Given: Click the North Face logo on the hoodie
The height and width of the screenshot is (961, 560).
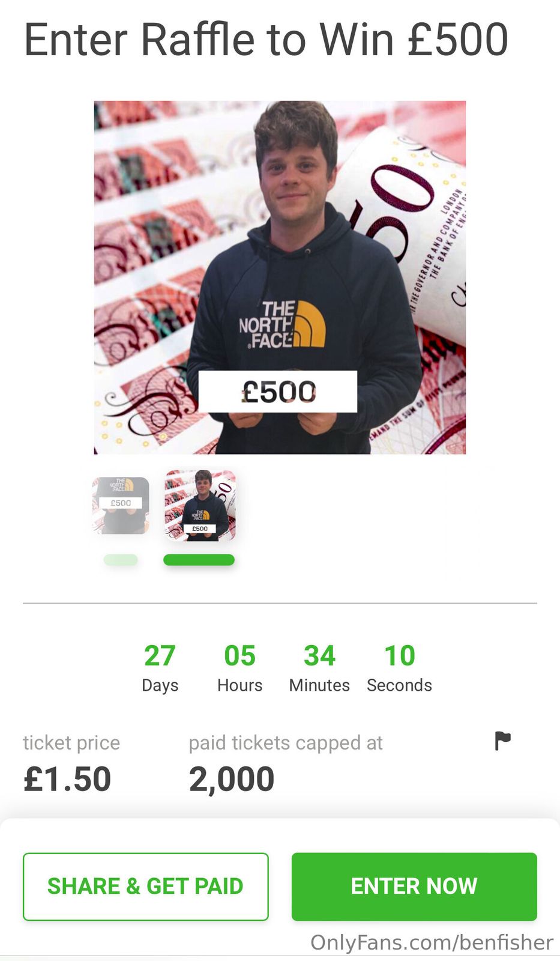Looking at the screenshot, I should point(282,325).
